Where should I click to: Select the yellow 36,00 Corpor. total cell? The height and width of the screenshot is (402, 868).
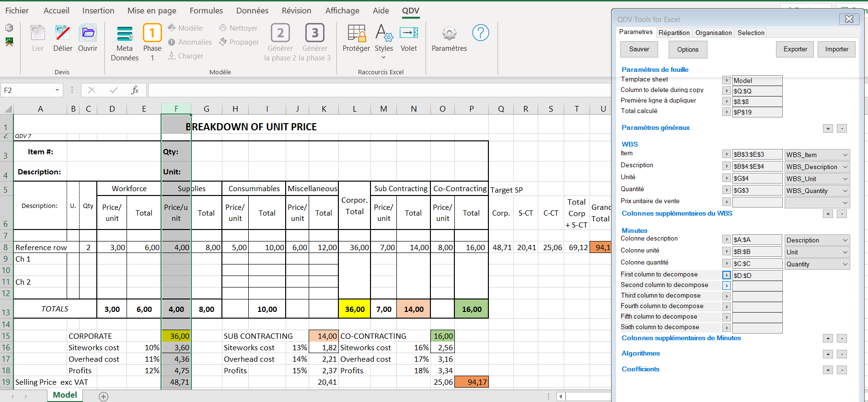355,309
